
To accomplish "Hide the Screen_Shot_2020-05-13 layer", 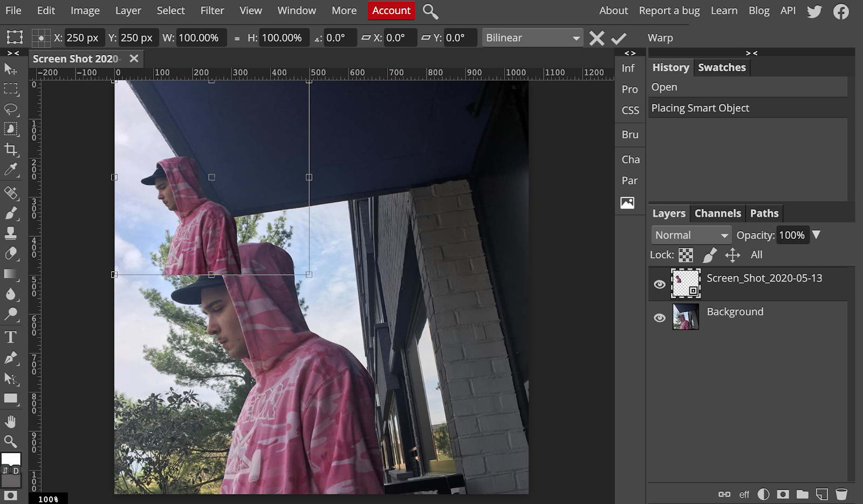I will pyautogui.click(x=659, y=284).
